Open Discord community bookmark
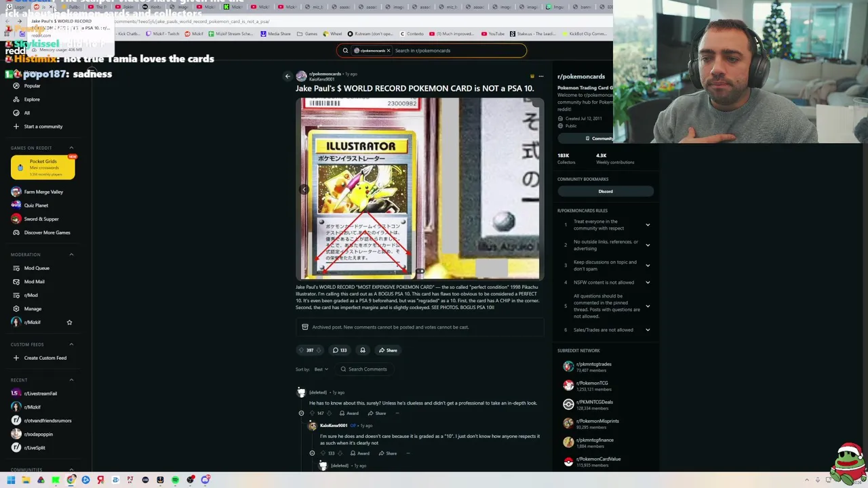 coord(606,192)
